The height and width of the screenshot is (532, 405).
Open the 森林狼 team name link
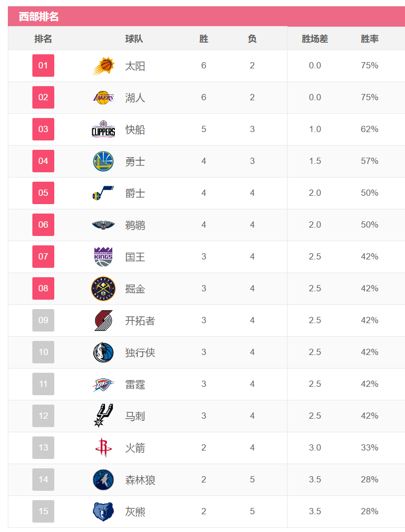(x=140, y=480)
